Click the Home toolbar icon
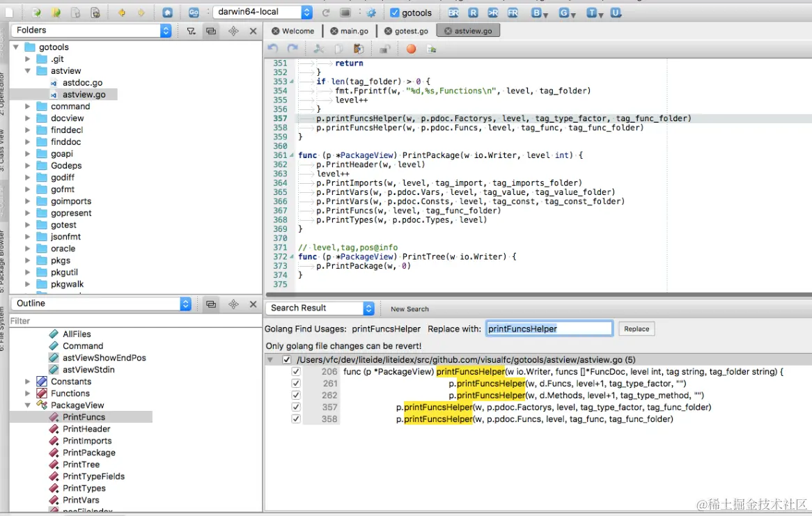Image resolution: width=812 pixels, height=516 pixels. point(167,13)
